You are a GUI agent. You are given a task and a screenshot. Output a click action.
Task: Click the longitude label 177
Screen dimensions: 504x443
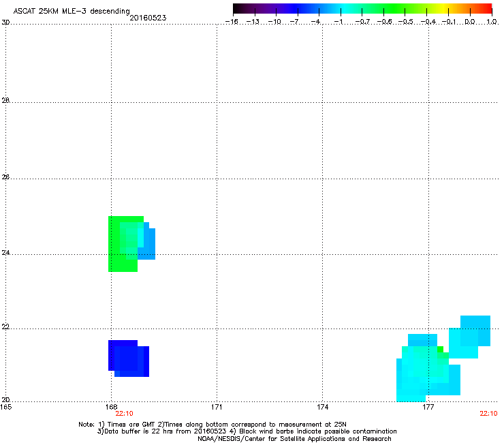click(428, 407)
